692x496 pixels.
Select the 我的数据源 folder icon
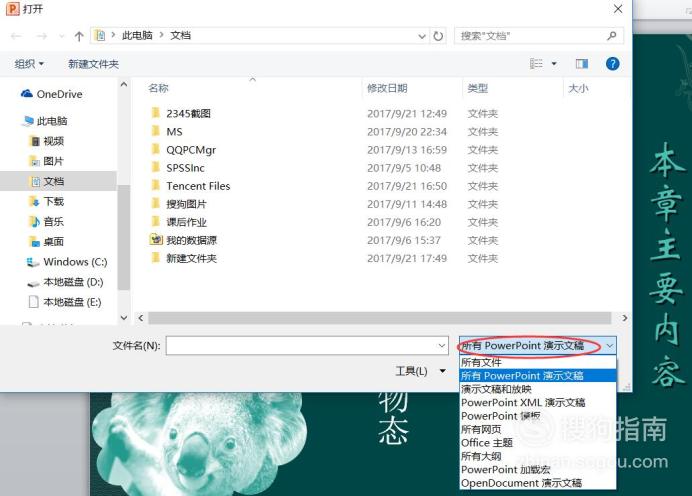(156, 240)
